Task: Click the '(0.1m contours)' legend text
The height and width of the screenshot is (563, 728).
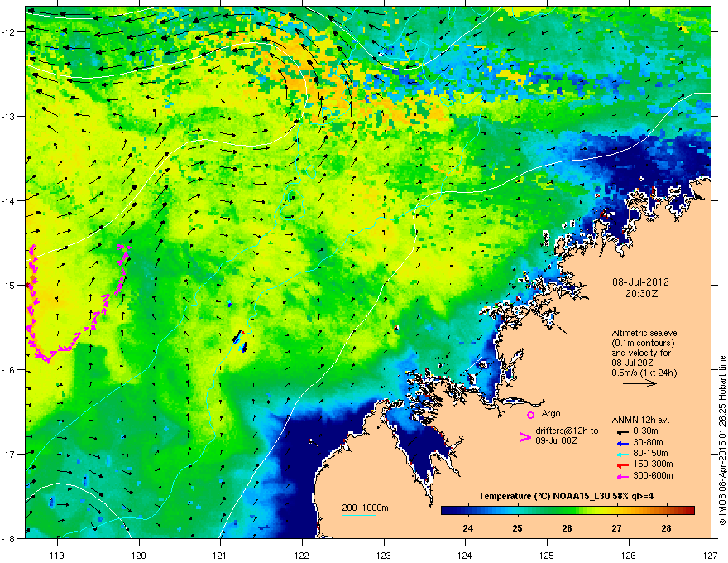Action: tap(643, 344)
